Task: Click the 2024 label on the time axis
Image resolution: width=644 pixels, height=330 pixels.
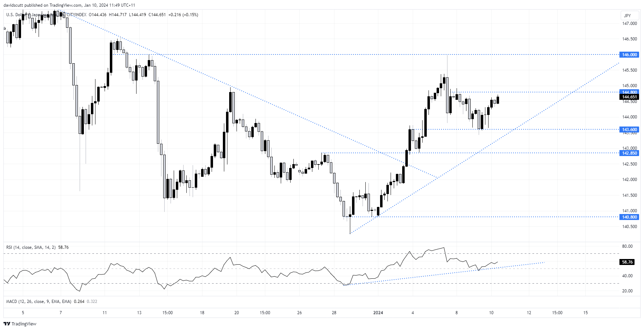Action: click(x=378, y=313)
